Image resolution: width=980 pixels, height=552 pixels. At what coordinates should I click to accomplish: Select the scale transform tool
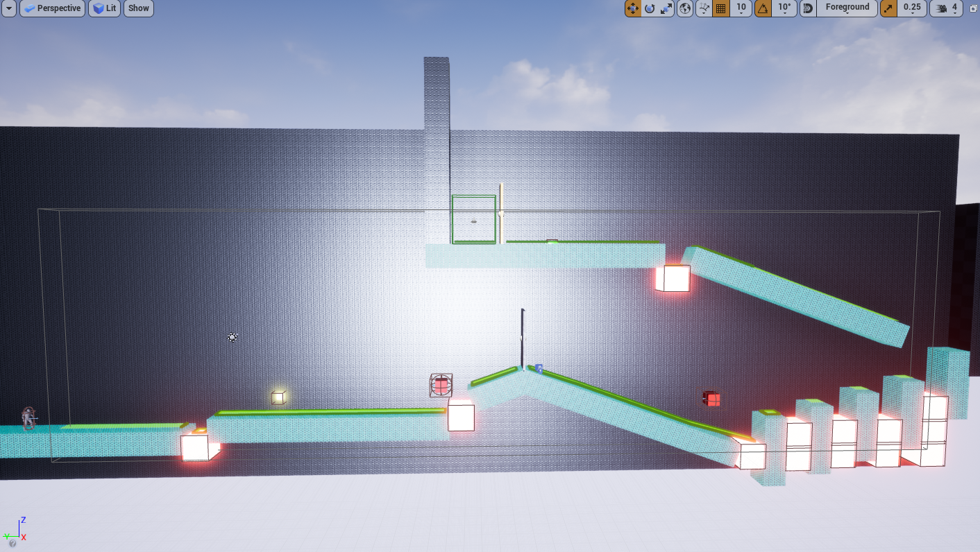tap(666, 8)
